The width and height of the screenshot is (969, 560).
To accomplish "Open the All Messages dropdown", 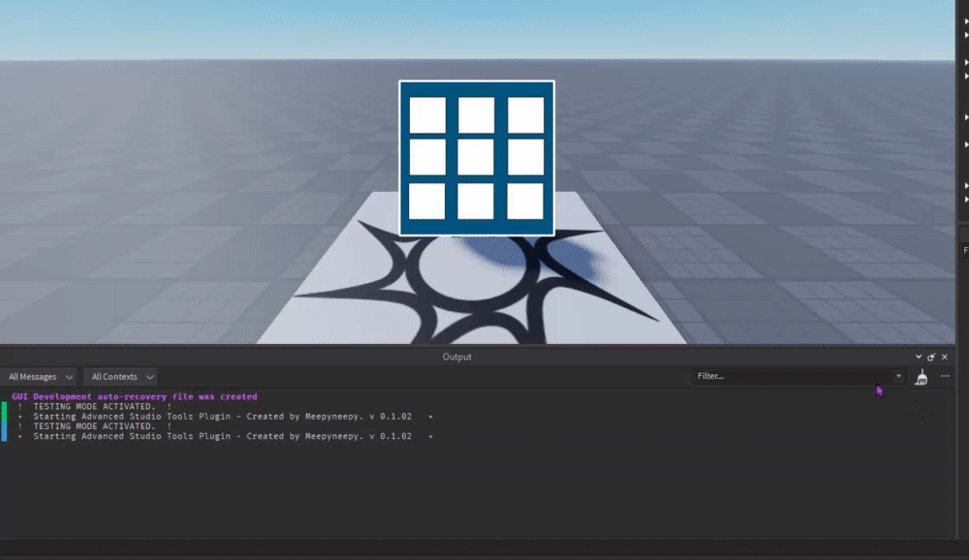I will (40, 377).
